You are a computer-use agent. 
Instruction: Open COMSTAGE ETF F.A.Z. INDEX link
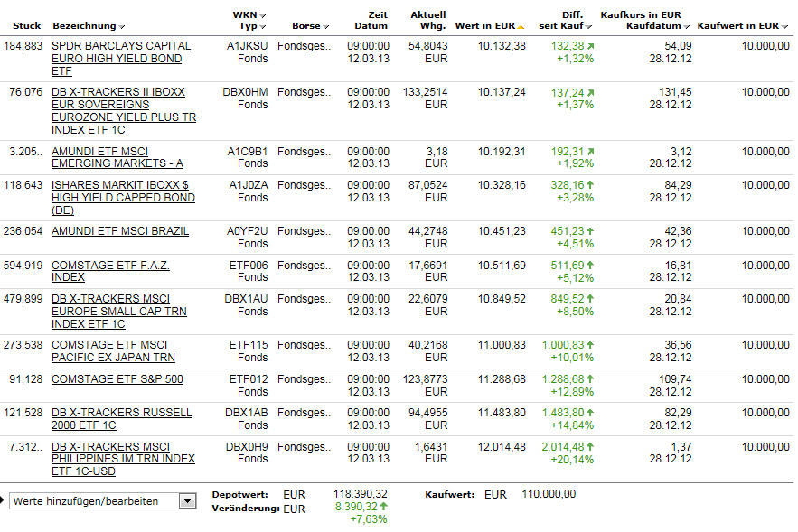click(110, 271)
